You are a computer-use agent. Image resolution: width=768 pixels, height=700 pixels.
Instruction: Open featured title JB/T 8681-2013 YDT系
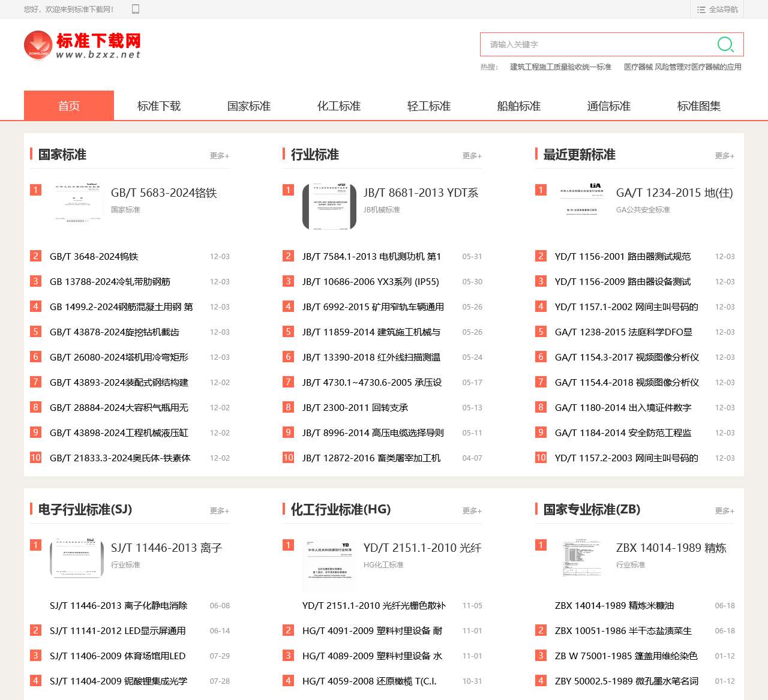(x=421, y=193)
